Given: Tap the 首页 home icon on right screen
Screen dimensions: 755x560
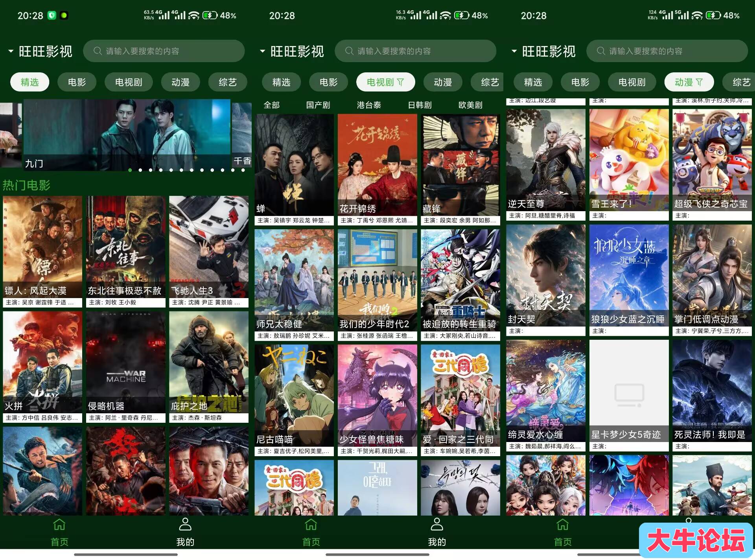Looking at the screenshot, I should tap(563, 525).
